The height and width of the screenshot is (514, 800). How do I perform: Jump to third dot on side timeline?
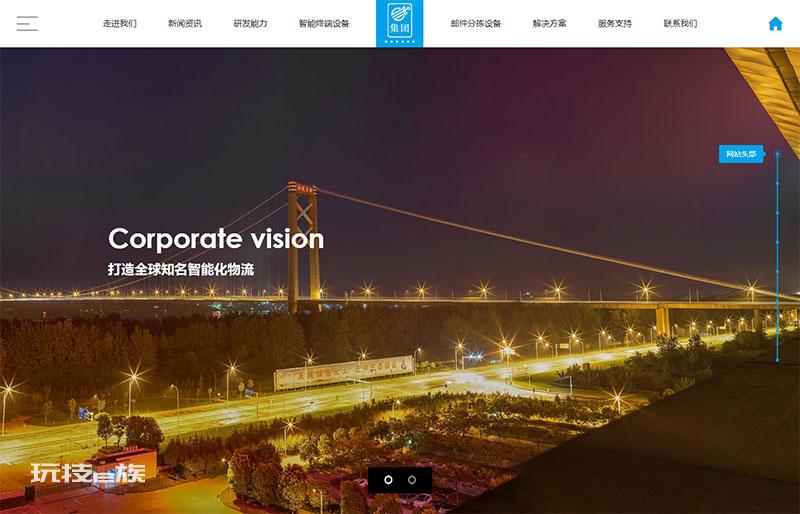(x=777, y=213)
